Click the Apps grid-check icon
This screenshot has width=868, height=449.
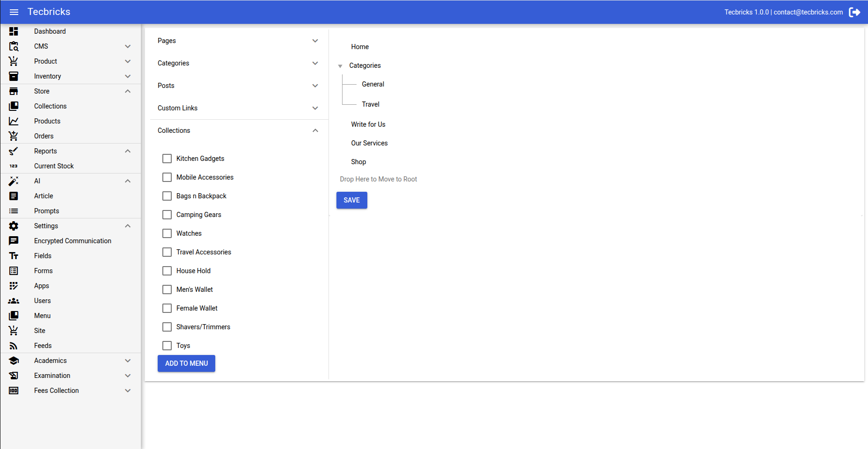(14, 286)
